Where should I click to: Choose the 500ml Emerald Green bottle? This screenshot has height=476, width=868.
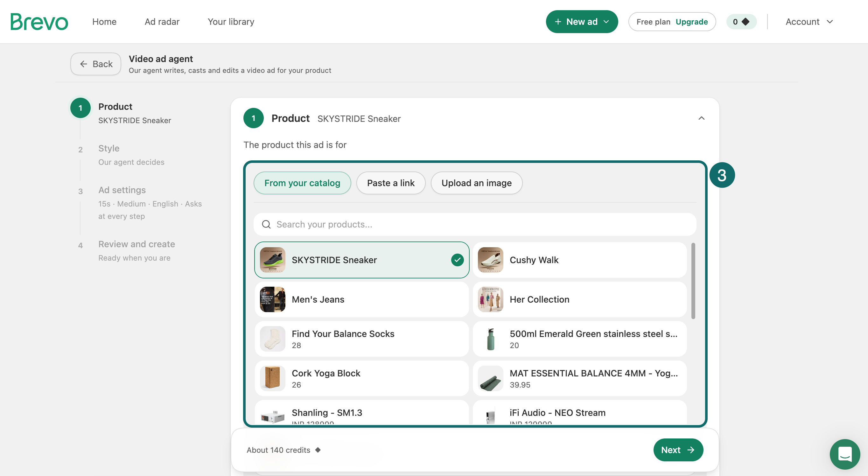pyautogui.click(x=579, y=339)
